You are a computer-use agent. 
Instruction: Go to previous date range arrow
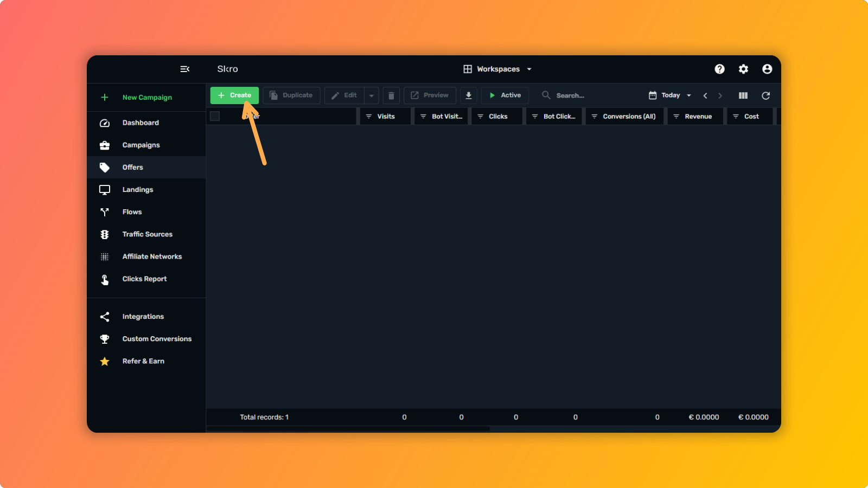coord(705,95)
